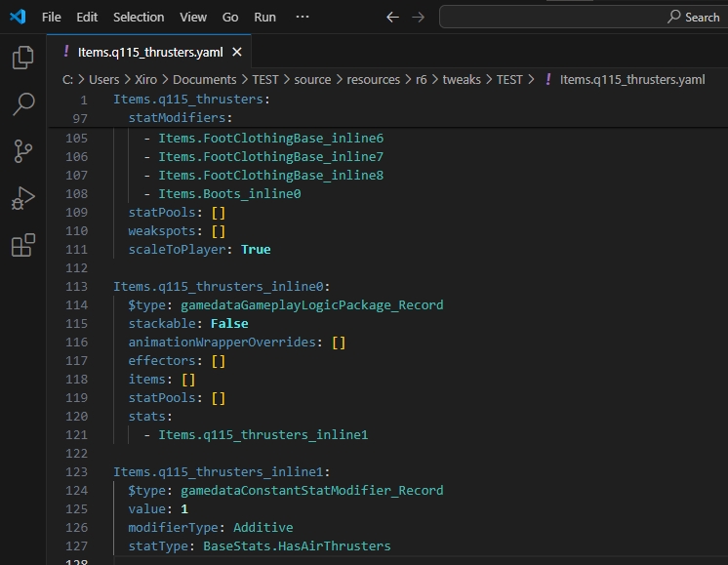
Task: Click the VS Code logo icon
Action: 18,17
